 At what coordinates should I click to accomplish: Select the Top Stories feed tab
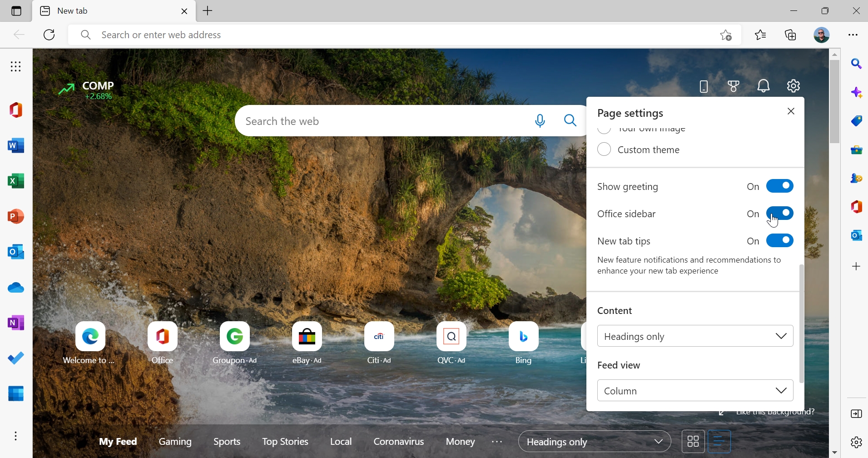click(x=285, y=442)
